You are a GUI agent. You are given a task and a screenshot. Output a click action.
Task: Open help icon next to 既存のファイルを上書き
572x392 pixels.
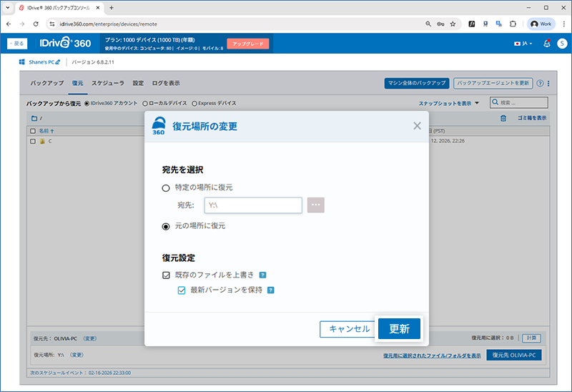point(263,275)
